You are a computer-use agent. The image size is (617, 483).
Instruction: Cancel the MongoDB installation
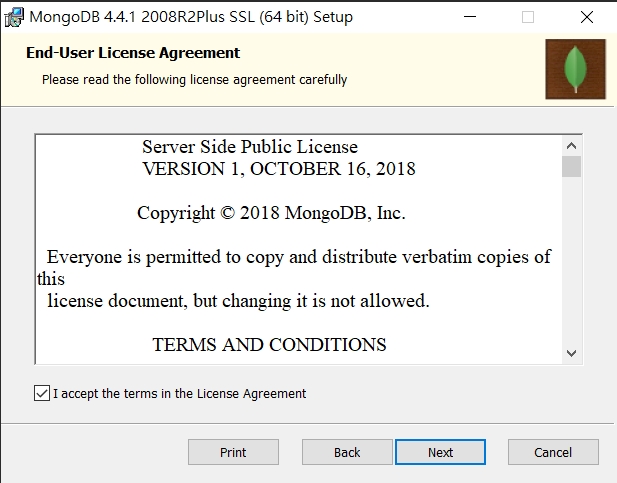pos(553,452)
